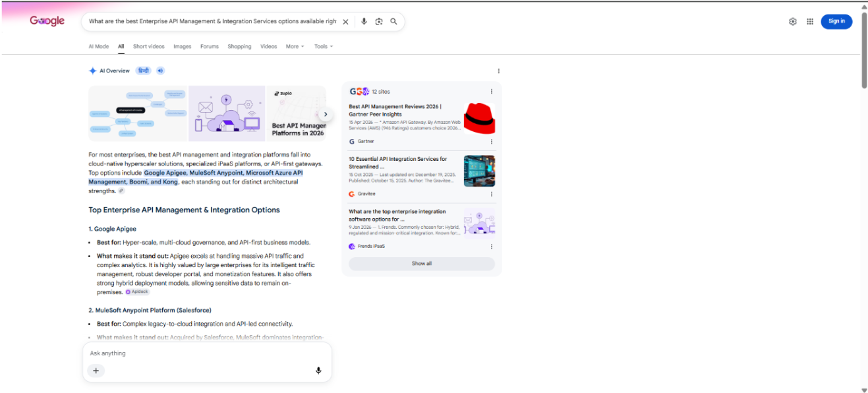Switch to AI Mode tab
The image size is (868, 393).
(x=99, y=47)
